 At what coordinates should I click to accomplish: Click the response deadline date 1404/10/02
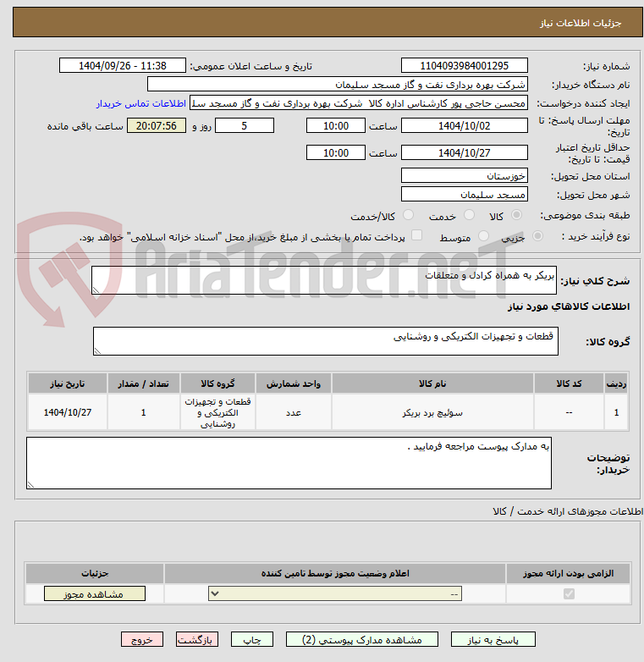(x=465, y=126)
